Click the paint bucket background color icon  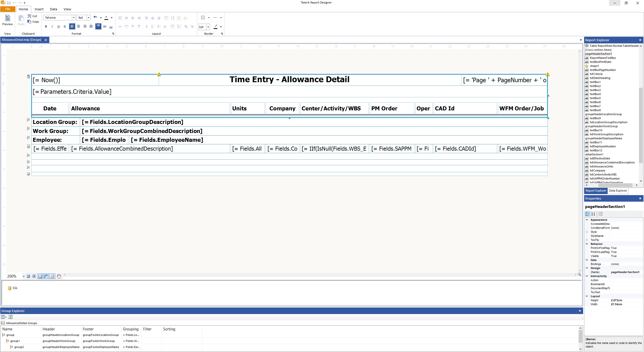(x=95, y=17)
